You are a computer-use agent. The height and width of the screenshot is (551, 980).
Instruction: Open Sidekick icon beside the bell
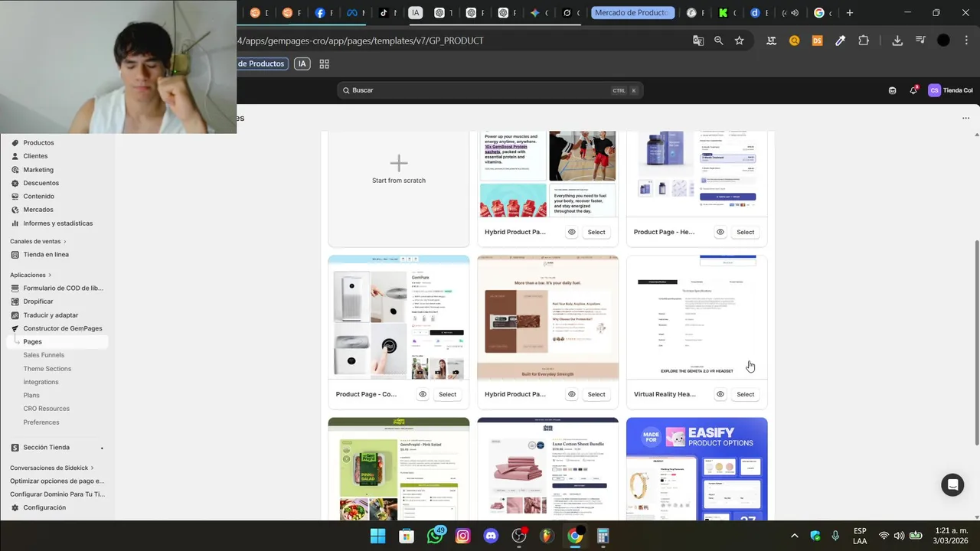click(x=893, y=90)
